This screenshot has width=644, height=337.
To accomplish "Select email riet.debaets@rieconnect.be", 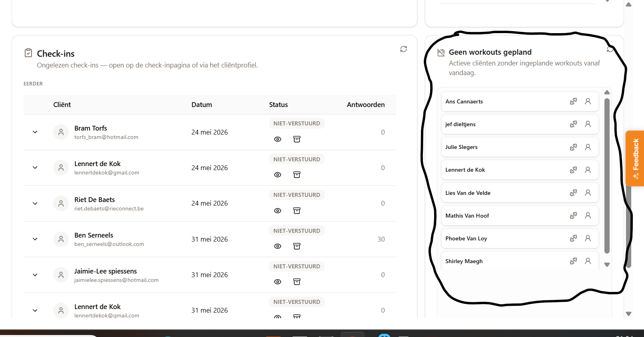I will click(109, 208).
